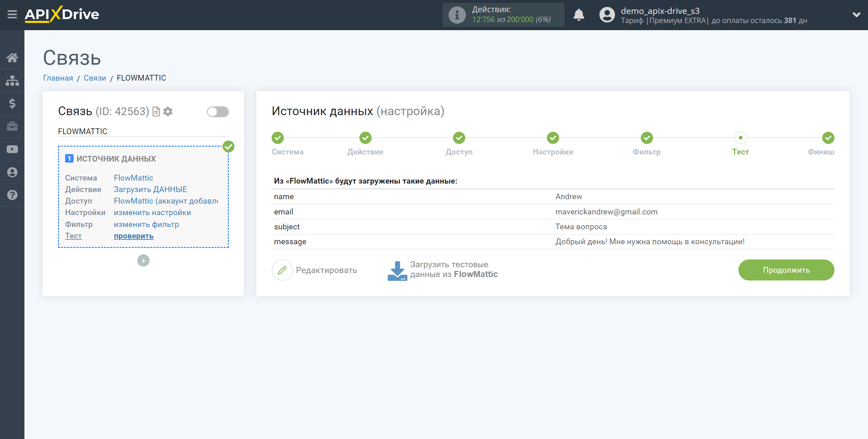Go to the Настройки step
The height and width of the screenshot is (439, 868).
pyautogui.click(x=553, y=138)
